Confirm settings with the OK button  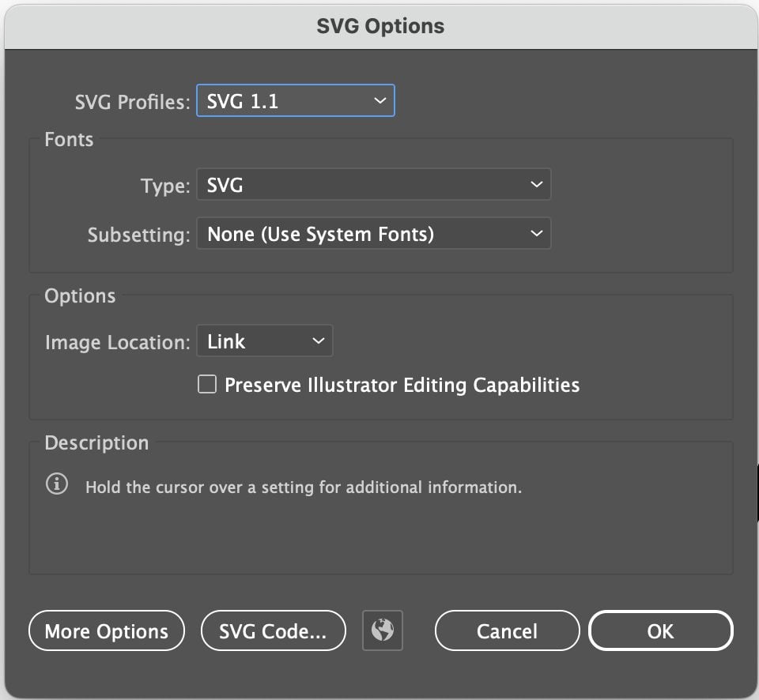pos(661,630)
